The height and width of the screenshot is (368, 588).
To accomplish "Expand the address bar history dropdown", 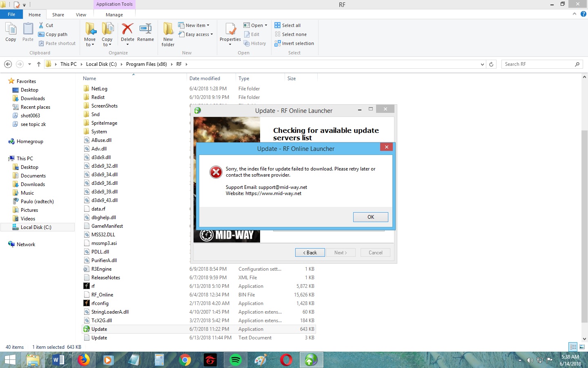I will pyautogui.click(x=483, y=64).
